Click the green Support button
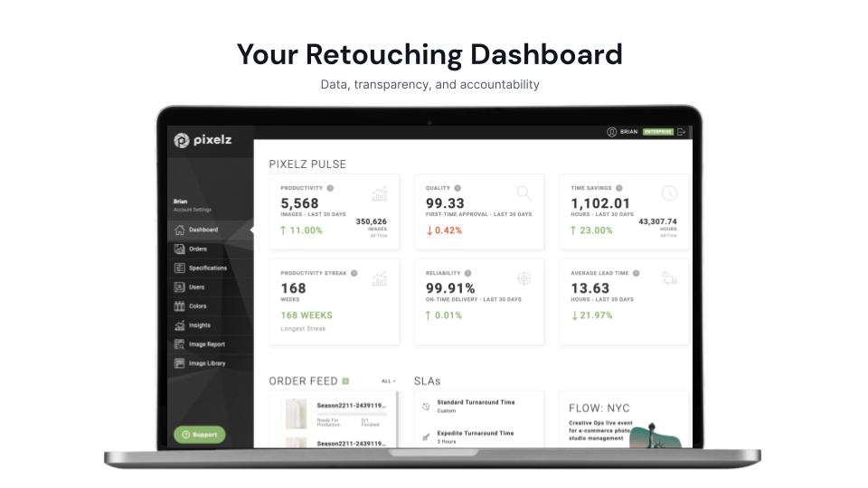This screenshot has width=868, height=488. (x=199, y=435)
